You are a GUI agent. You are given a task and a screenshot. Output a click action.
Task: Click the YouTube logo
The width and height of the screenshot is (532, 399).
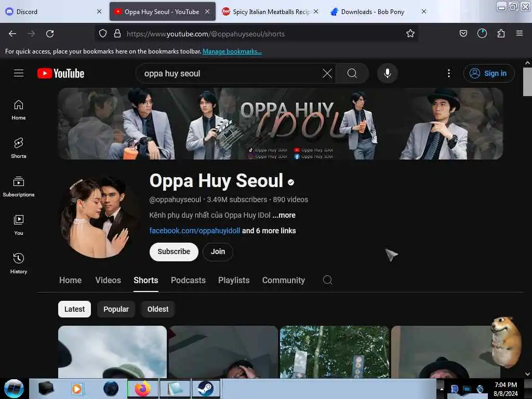pos(61,73)
